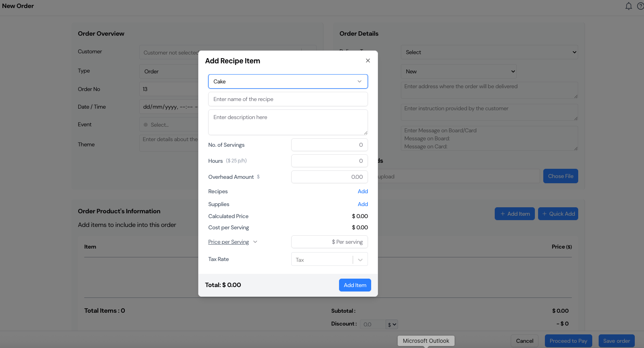Screen dimensions: 644x348
Task: Click Add link next to Supplies
Action: [x=362, y=204]
